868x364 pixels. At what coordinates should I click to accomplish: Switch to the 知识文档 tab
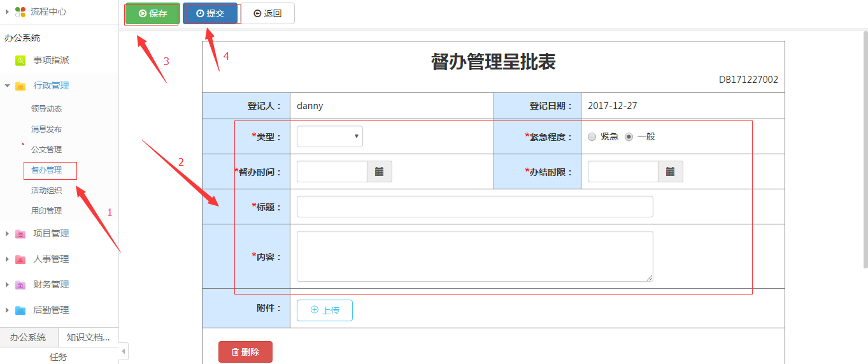point(88,337)
